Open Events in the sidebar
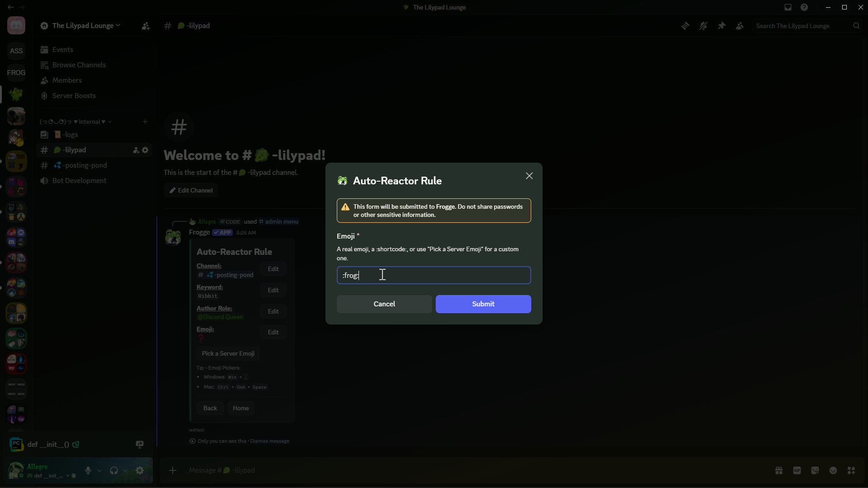This screenshot has height=488, width=868. [x=94, y=50]
